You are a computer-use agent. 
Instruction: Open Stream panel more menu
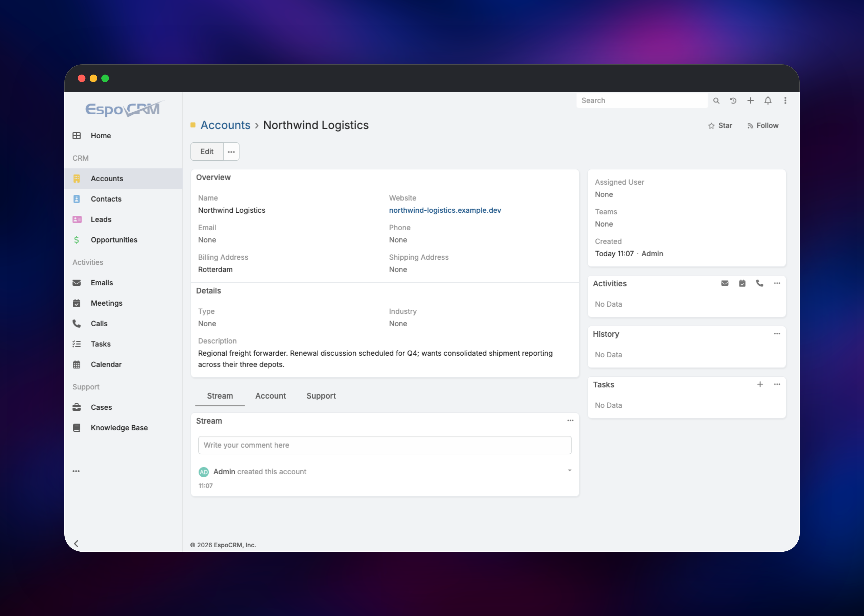click(x=570, y=421)
